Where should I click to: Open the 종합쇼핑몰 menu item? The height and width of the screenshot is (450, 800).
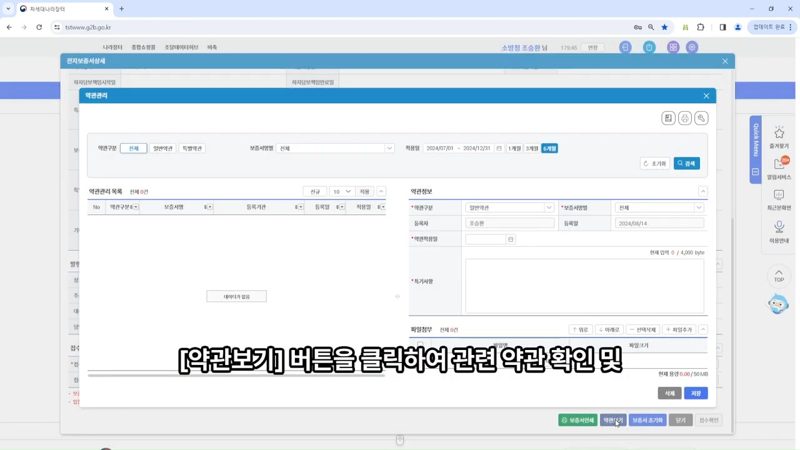[x=143, y=47]
